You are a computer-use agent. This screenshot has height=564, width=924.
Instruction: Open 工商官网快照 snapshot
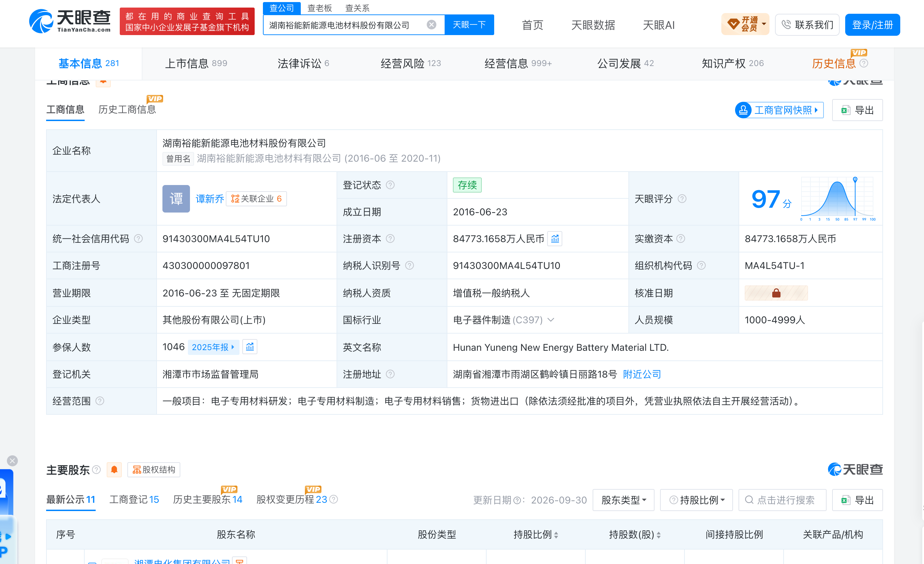coord(779,110)
